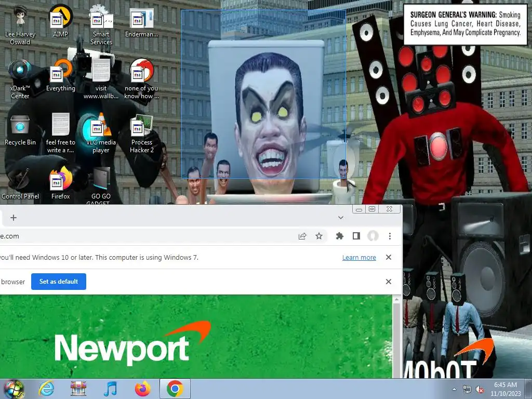Show hidden system tray icons
Screen dimensions: 532x399
tap(454, 390)
